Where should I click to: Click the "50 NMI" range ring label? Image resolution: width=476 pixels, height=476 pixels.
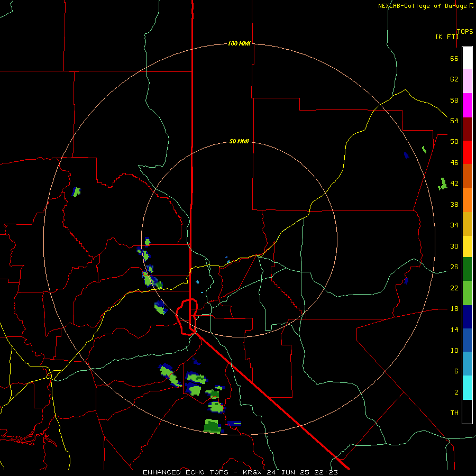[239, 141]
